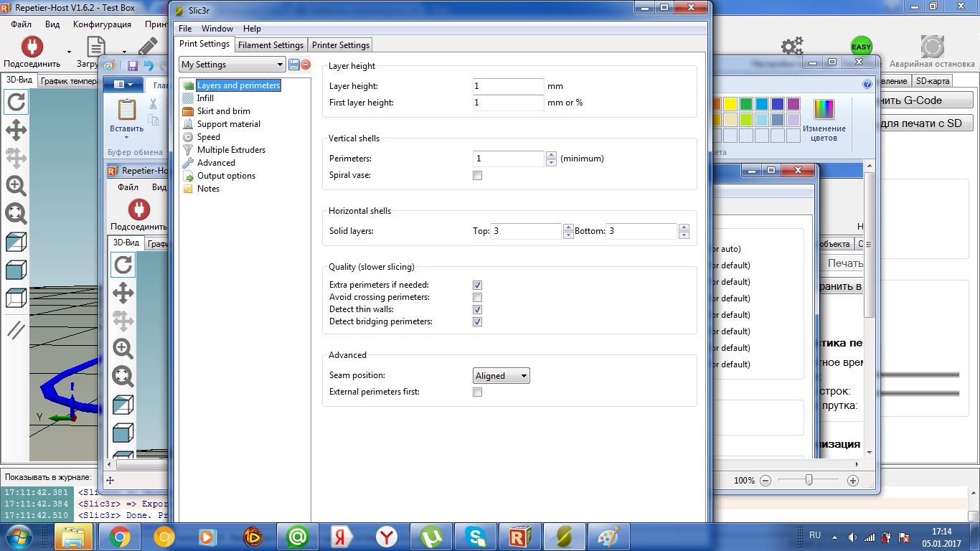Increase the Perimeters value with stepper
Screen dimensions: 980x551
[551, 155]
